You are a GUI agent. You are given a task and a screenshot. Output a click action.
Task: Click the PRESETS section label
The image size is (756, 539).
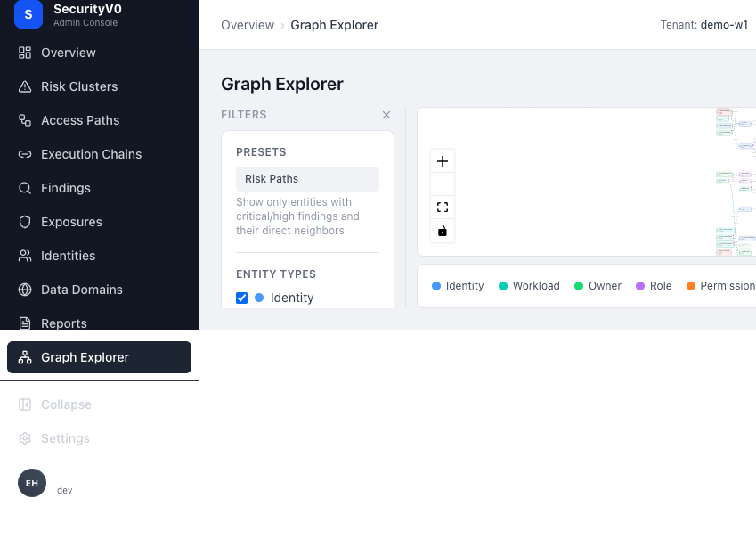pos(261,152)
